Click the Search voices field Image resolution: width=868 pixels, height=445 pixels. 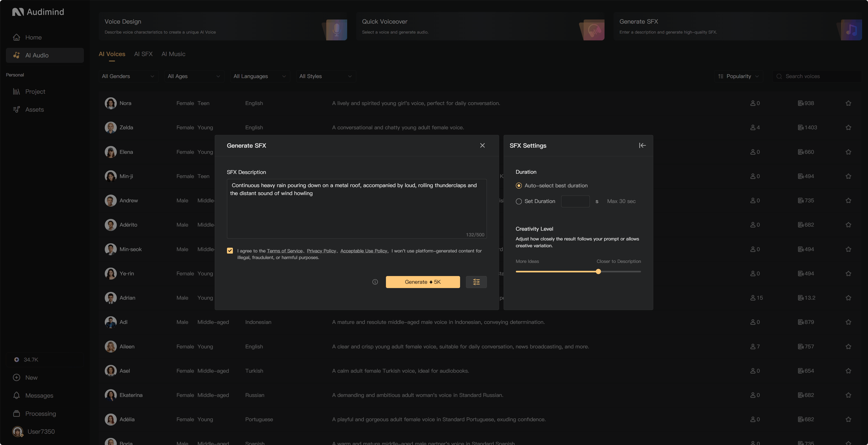pyautogui.click(x=817, y=76)
